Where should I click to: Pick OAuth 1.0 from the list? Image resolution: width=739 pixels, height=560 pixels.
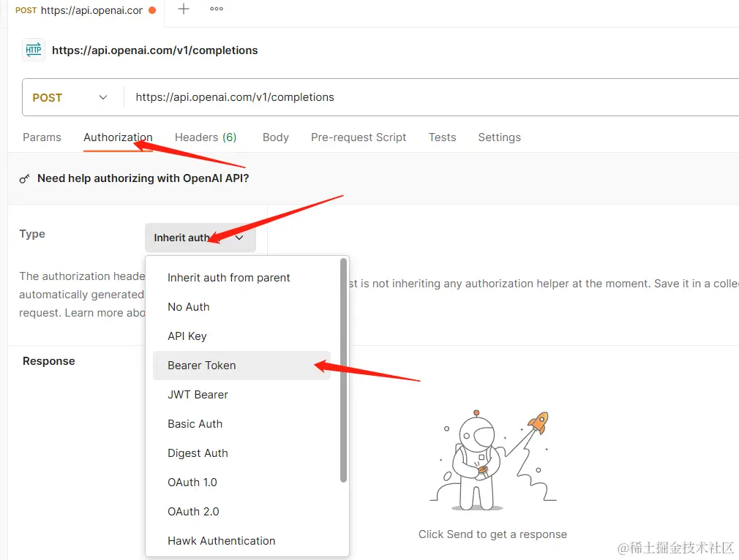coord(241,483)
